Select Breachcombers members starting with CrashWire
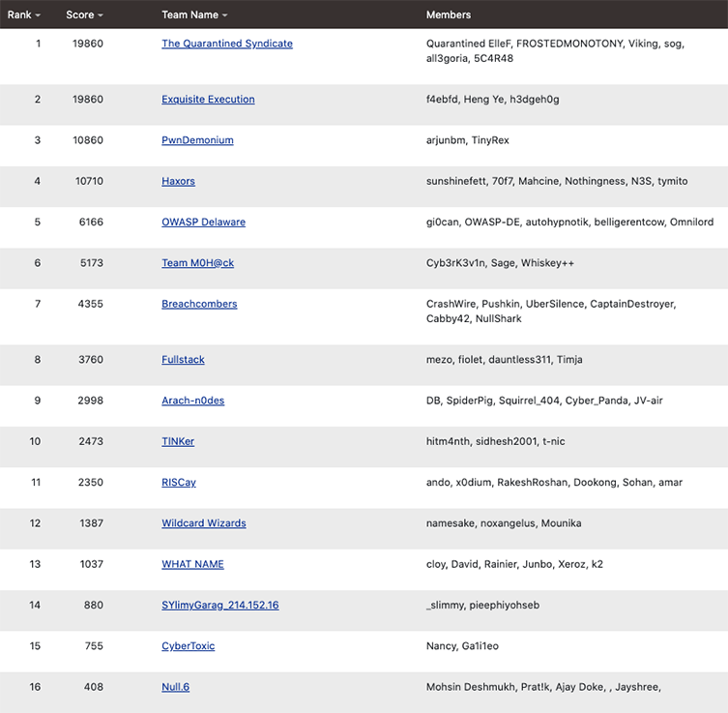The image size is (728, 713). [x=551, y=311]
